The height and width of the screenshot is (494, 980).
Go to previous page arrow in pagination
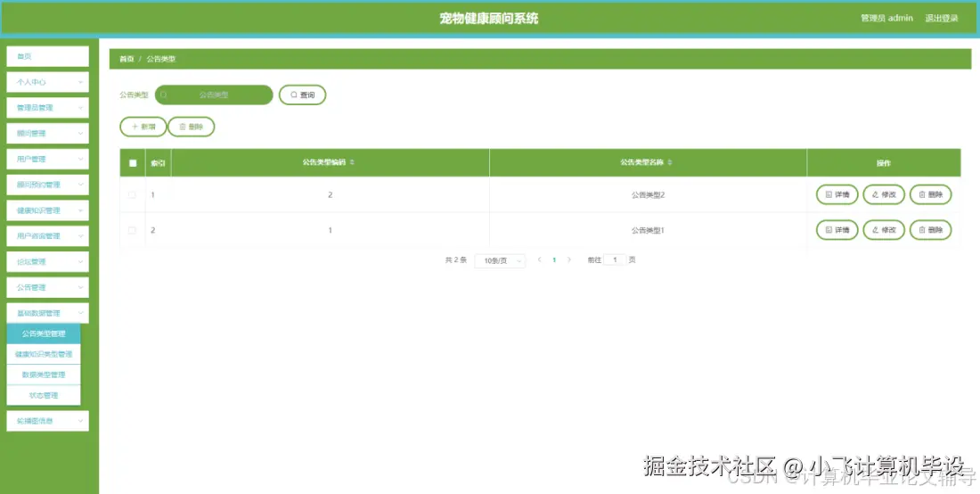(x=539, y=259)
